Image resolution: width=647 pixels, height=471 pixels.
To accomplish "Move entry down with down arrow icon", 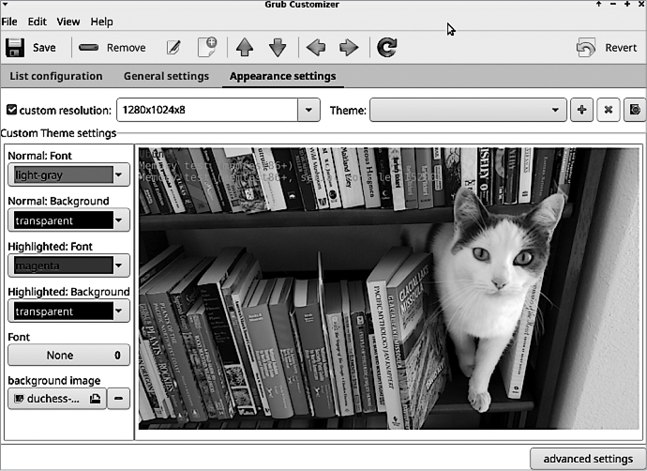I will point(277,47).
